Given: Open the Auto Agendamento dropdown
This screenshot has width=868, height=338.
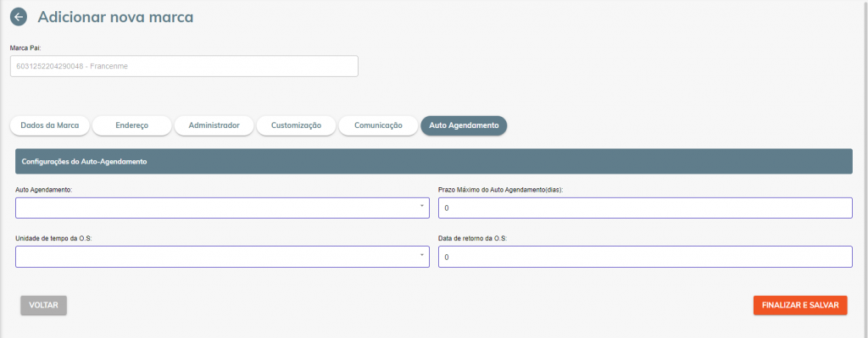Looking at the screenshot, I should [222, 208].
